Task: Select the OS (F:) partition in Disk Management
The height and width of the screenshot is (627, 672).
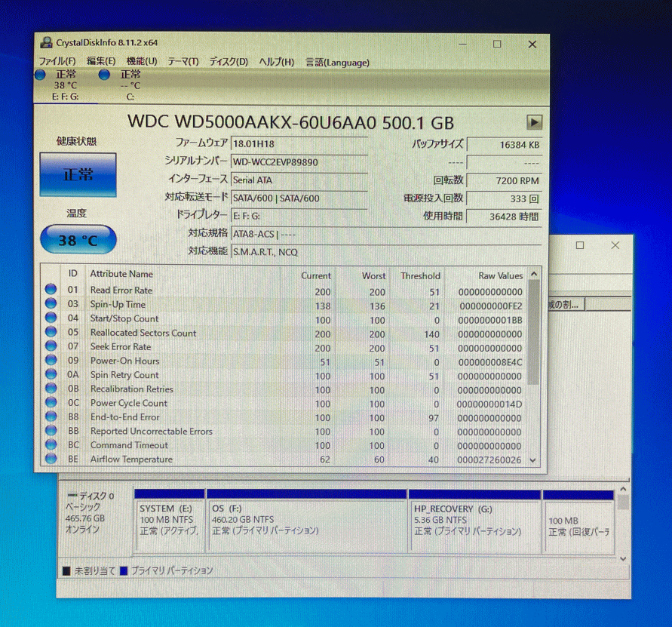Action: (306, 521)
